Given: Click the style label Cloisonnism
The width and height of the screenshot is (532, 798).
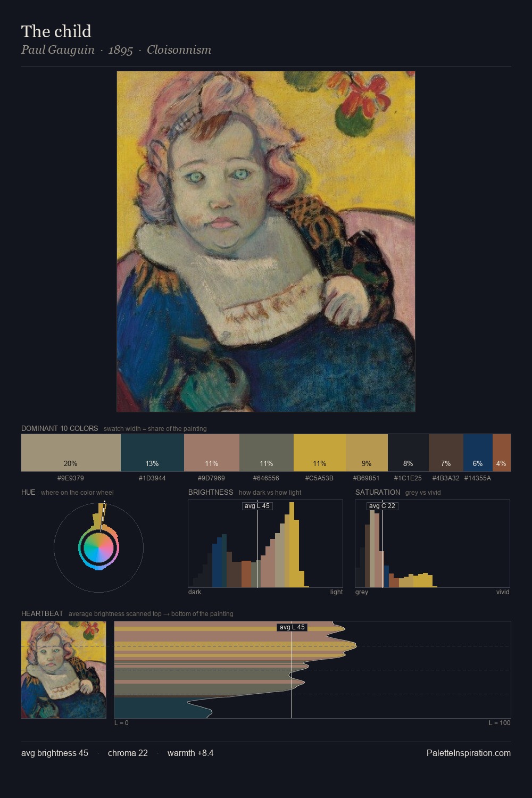Looking at the screenshot, I should [x=179, y=50].
